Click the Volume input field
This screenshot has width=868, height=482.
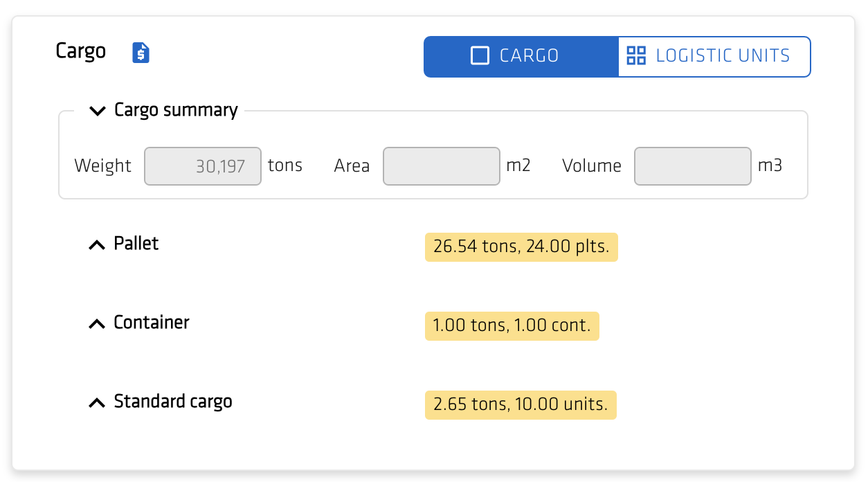click(692, 166)
